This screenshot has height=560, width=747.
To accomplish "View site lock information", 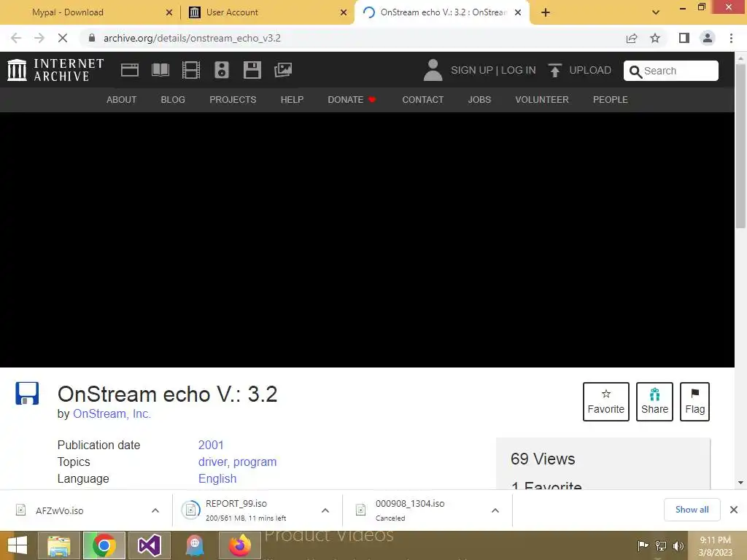I will pos(92,38).
